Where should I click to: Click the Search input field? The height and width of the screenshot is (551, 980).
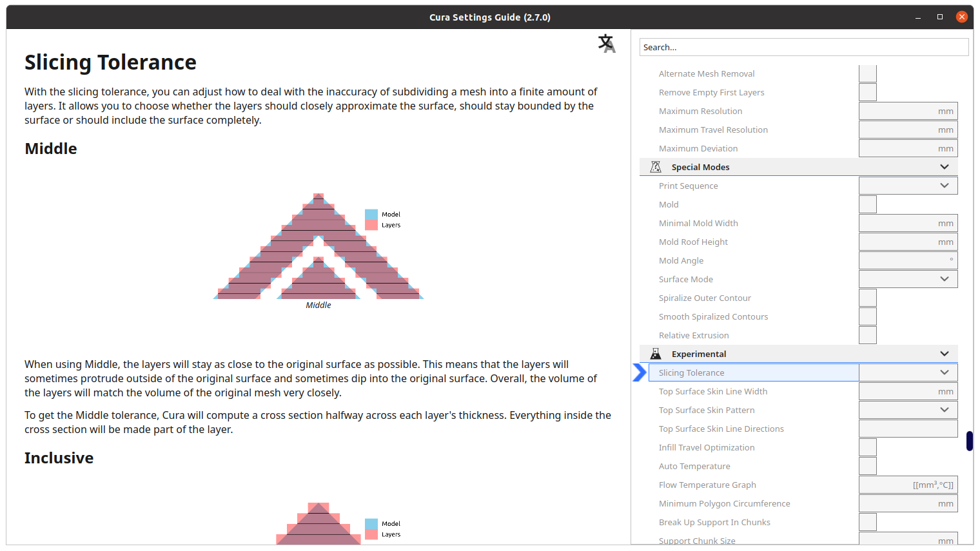click(x=804, y=47)
